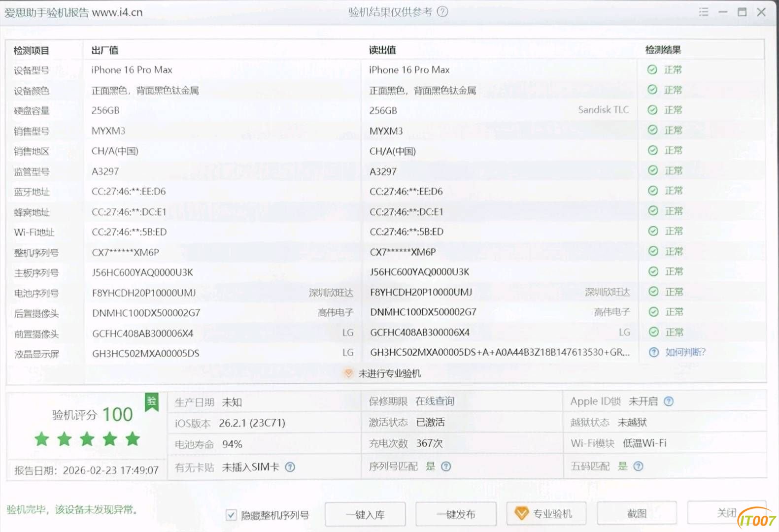Click the 一键入库 button
This screenshot has height=532, width=779.
click(x=365, y=515)
